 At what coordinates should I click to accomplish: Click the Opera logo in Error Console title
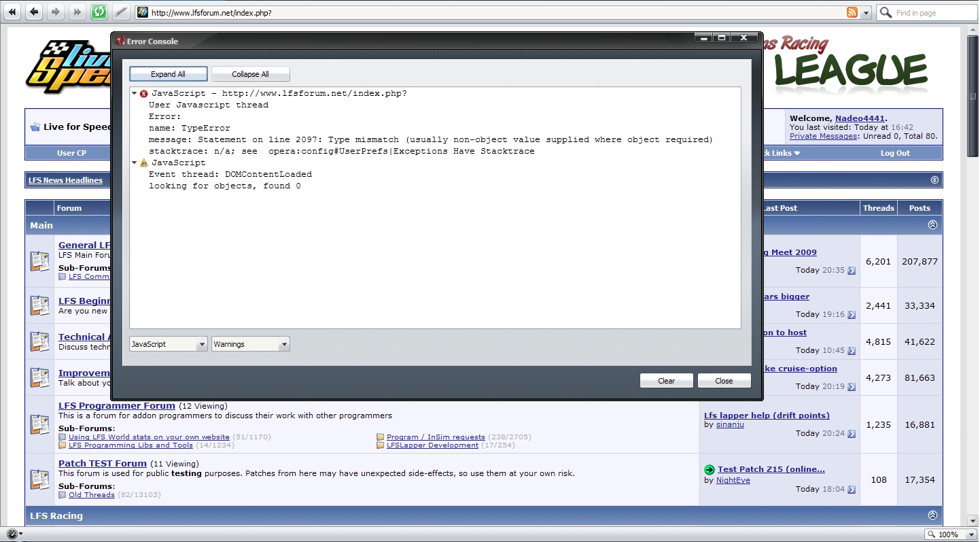point(121,41)
